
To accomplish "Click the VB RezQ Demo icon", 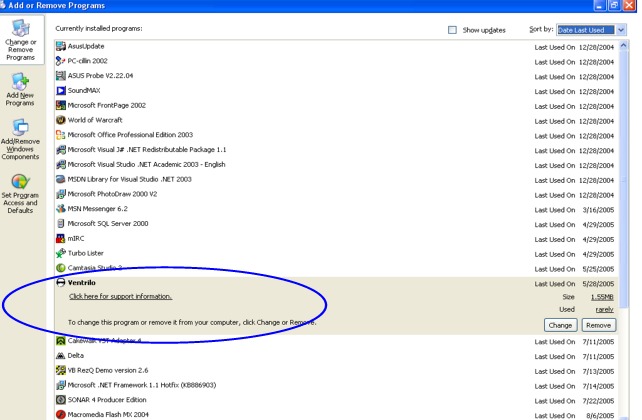I will click(x=61, y=370).
